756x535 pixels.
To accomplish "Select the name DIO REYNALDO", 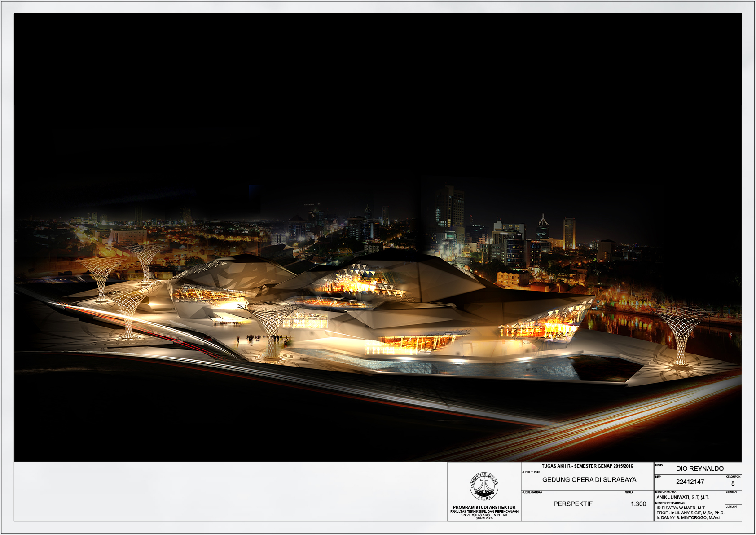I will 700,469.
